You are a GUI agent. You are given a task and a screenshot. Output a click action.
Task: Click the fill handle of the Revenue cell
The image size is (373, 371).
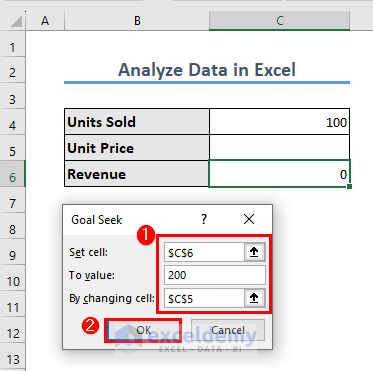[x=349, y=187]
